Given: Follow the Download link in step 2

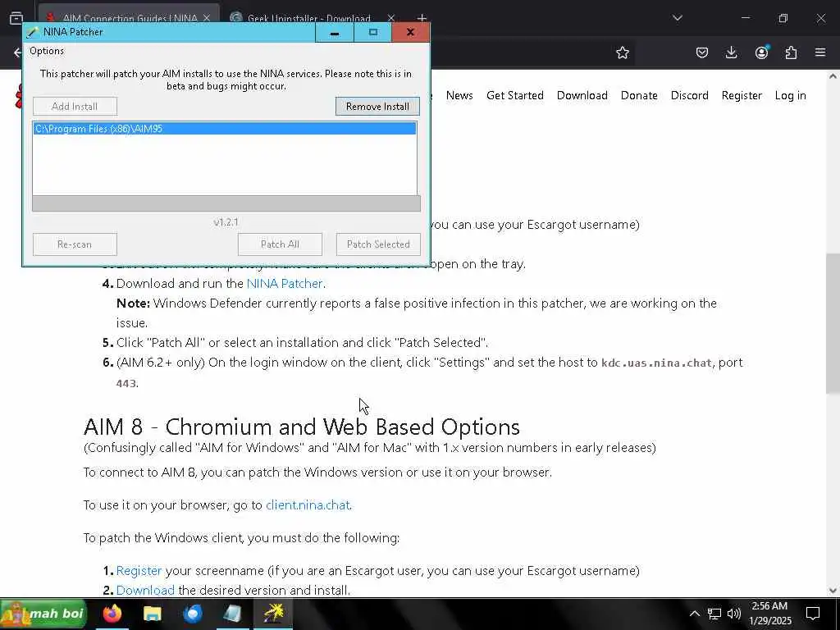Looking at the screenshot, I should (x=145, y=591).
